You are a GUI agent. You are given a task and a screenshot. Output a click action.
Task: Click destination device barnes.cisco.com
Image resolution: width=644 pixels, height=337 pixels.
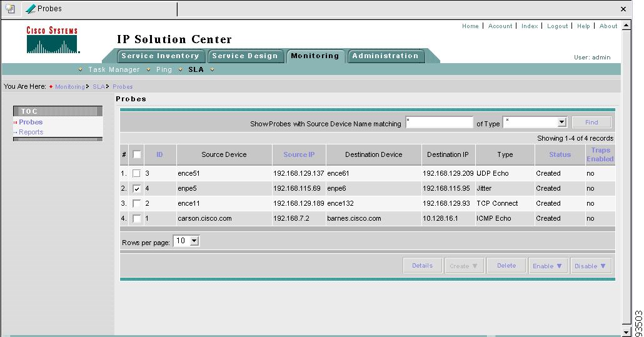[x=354, y=218]
